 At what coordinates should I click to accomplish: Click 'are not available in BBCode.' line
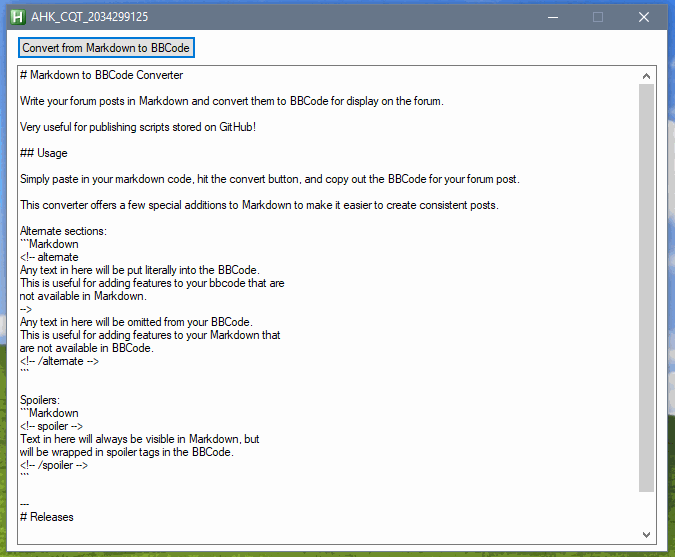click(x=87, y=348)
